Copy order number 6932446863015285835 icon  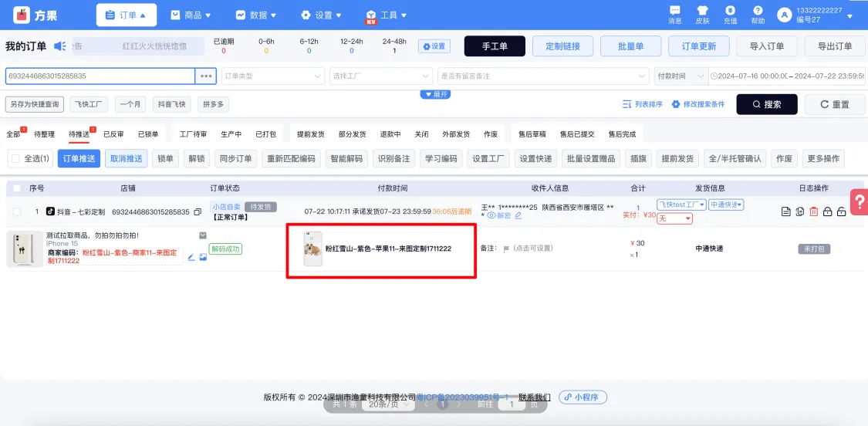click(197, 211)
